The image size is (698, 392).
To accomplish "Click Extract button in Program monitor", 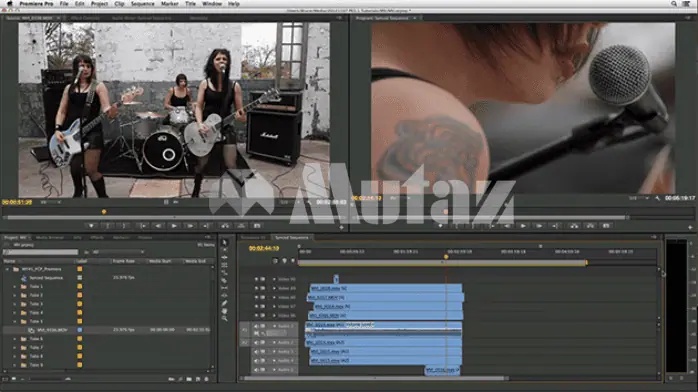I will pyautogui.click(x=590, y=226).
